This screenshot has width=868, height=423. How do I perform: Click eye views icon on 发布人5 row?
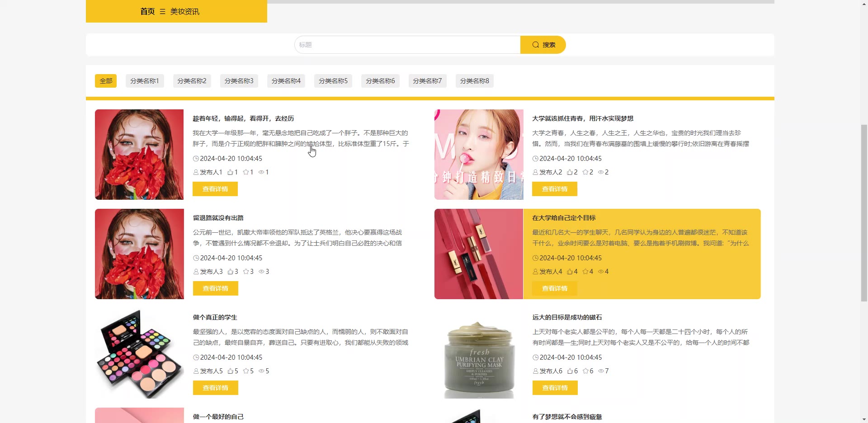point(261,371)
